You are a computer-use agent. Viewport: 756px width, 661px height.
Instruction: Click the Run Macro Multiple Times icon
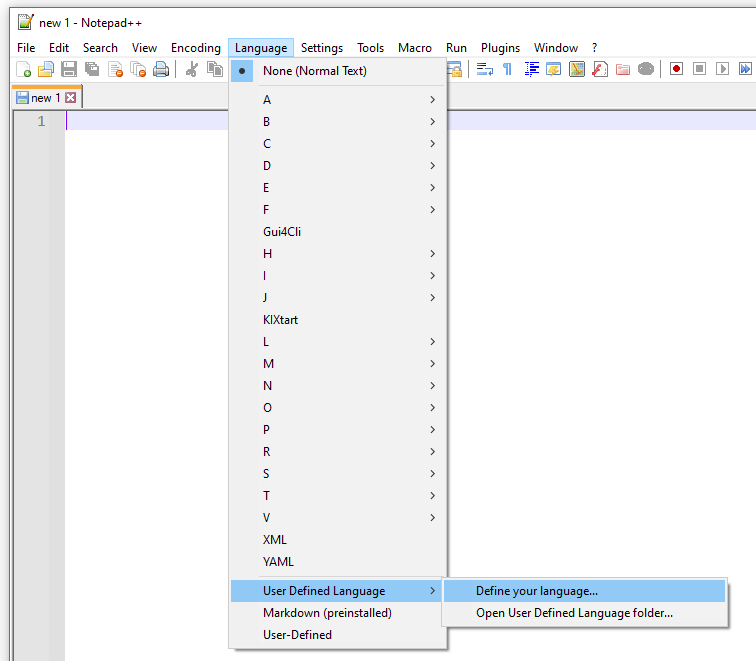(745, 69)
